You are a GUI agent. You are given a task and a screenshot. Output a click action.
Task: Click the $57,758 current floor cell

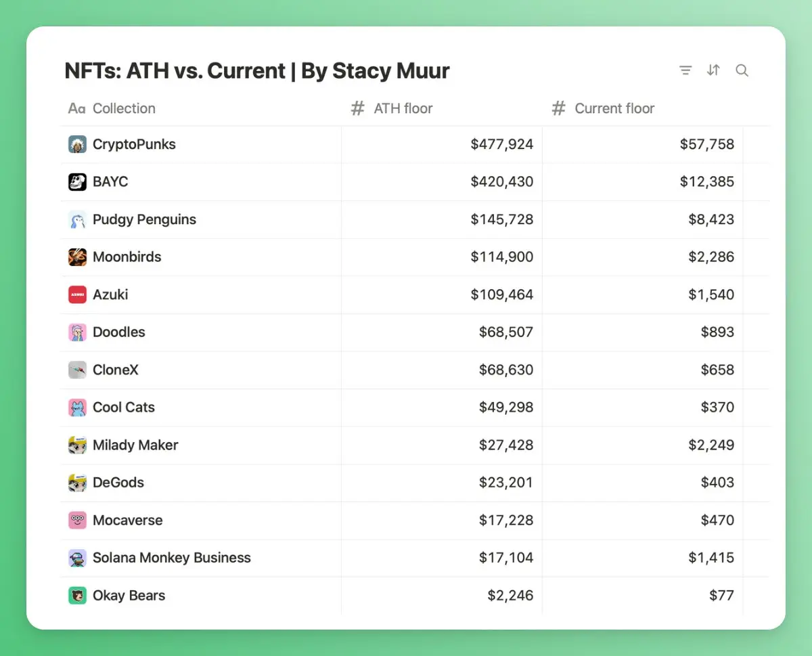click(x=643, y=144)
